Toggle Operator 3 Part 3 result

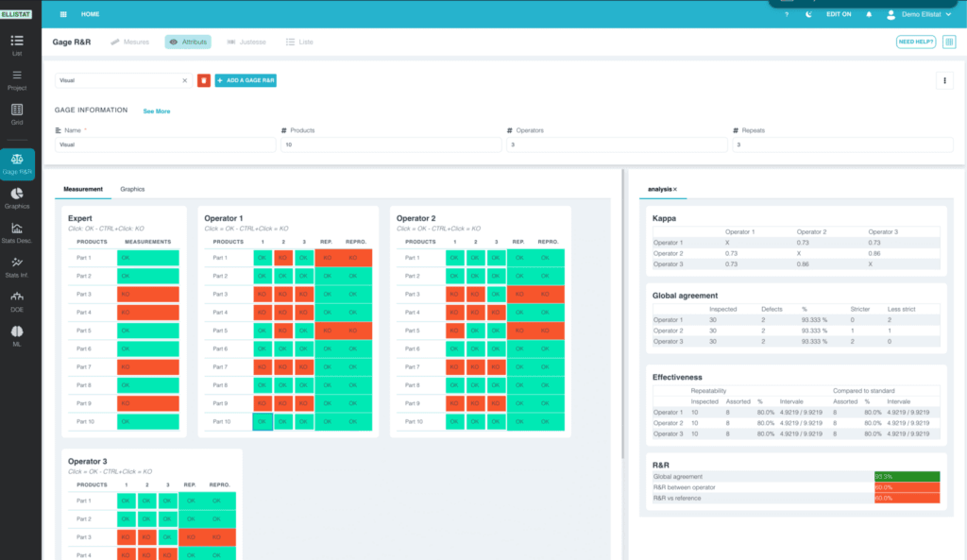(127, 536)
